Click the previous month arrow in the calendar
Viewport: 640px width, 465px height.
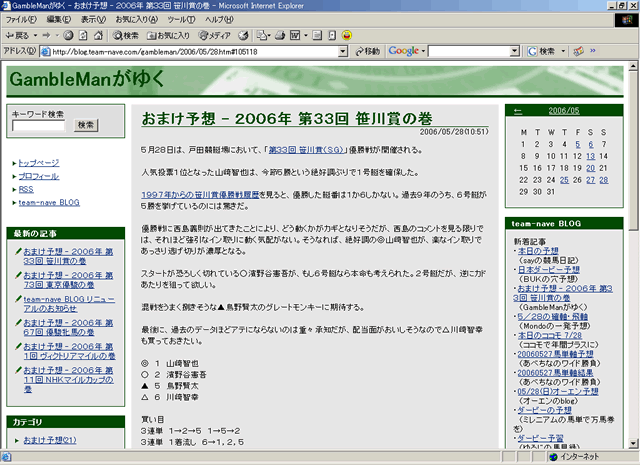517,111
